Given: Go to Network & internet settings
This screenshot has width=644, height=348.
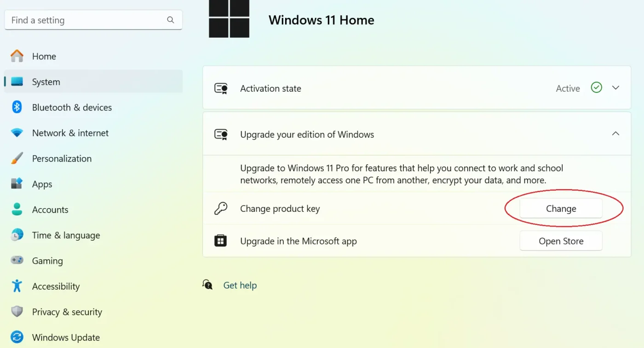Looking at the screenshot, I should click(93, 133).
